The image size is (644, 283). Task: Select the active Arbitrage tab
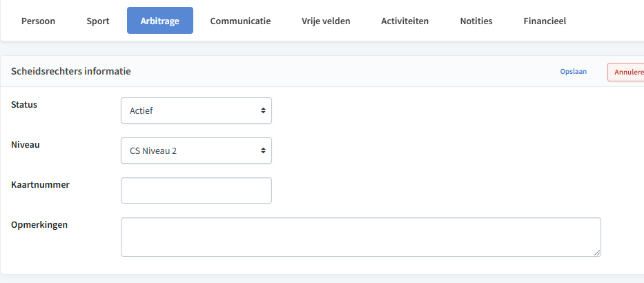tap(159, 21)
